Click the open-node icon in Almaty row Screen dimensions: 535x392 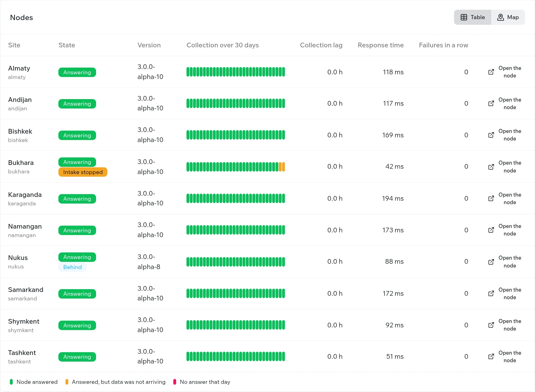click(x=491, y=72)
